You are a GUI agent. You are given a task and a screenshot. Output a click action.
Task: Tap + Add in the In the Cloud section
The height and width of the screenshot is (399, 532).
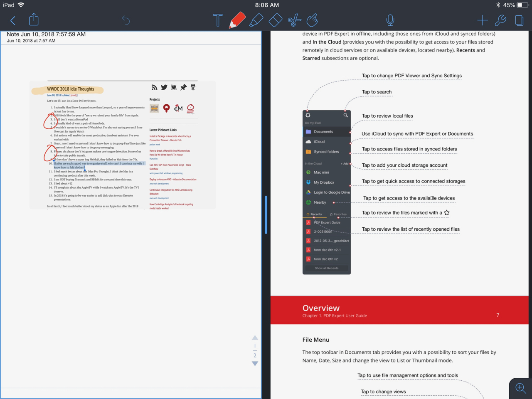pos(345,164)
